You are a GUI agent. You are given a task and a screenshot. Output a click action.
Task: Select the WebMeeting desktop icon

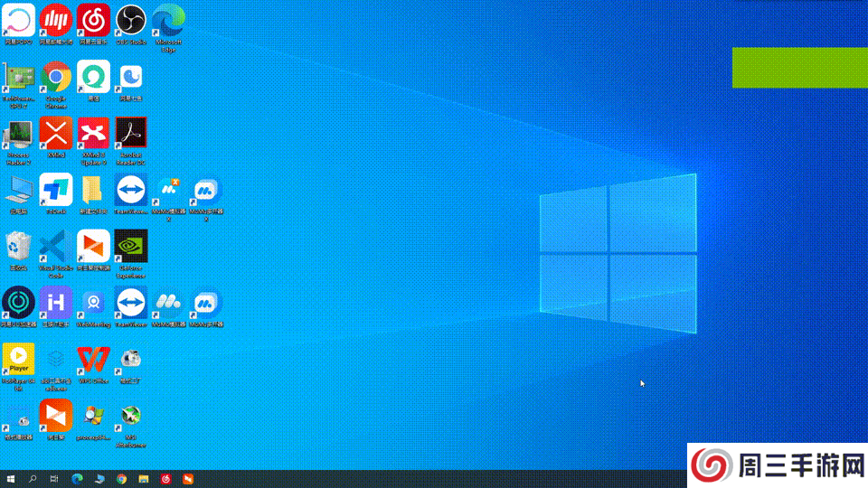pos(93,303)
